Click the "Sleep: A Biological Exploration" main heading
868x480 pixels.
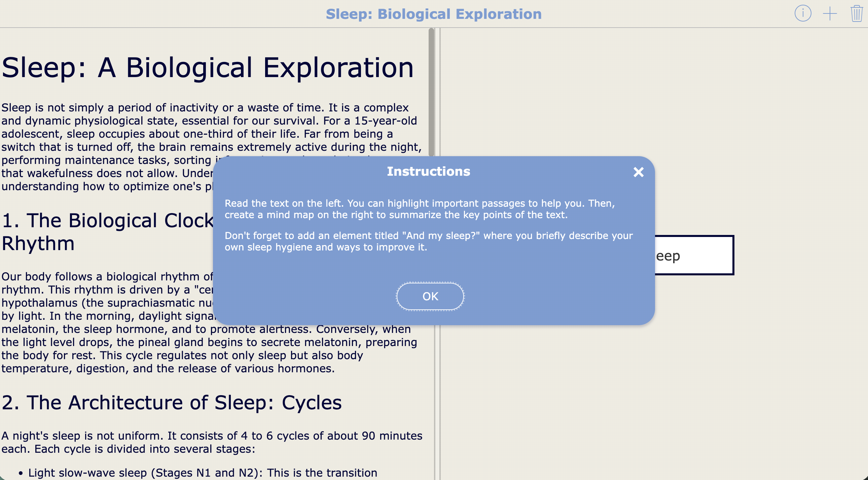(x=208, y=67)
